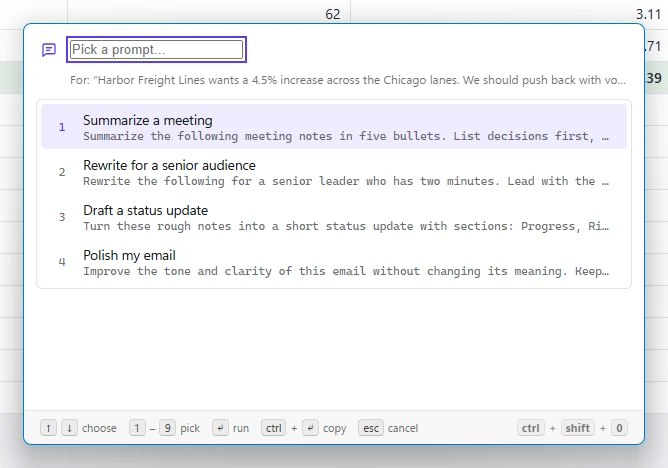This screenshot has height=468, width=668.
Task: Click the enter key icon beside "copy"
Action: [x=311, y=428]
